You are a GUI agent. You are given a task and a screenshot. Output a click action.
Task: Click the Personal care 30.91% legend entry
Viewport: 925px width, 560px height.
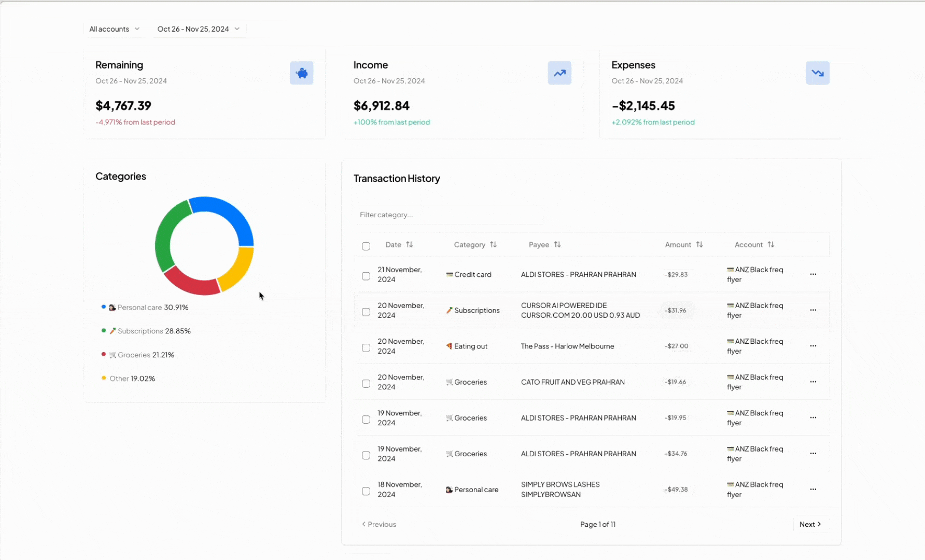145,307
